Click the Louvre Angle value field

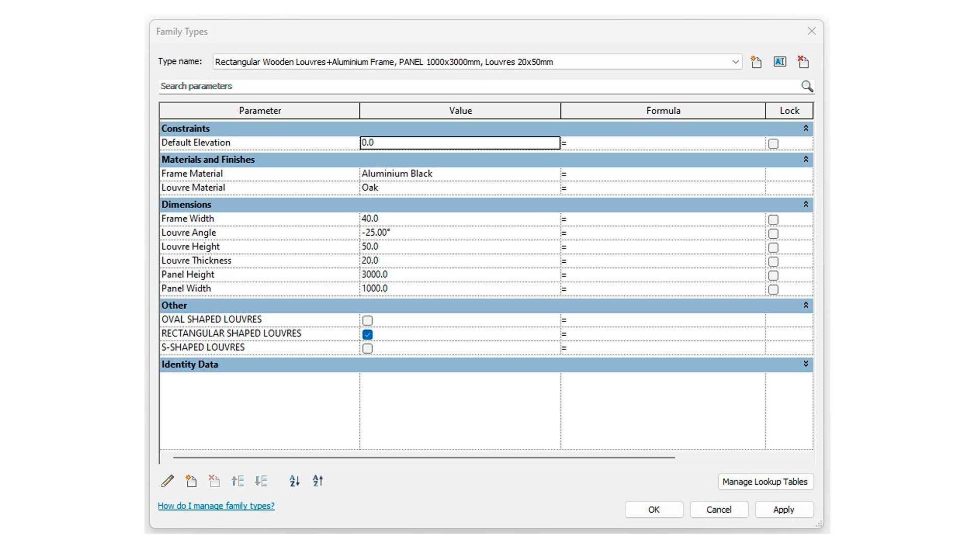pyautogui.click(x=459, y=233)
